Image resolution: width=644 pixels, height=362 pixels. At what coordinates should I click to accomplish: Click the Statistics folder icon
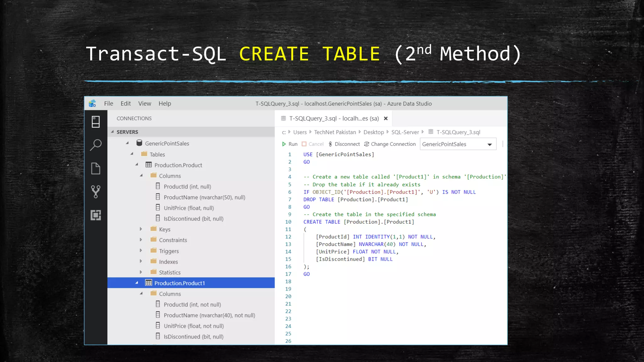click(x=153, y=271)
